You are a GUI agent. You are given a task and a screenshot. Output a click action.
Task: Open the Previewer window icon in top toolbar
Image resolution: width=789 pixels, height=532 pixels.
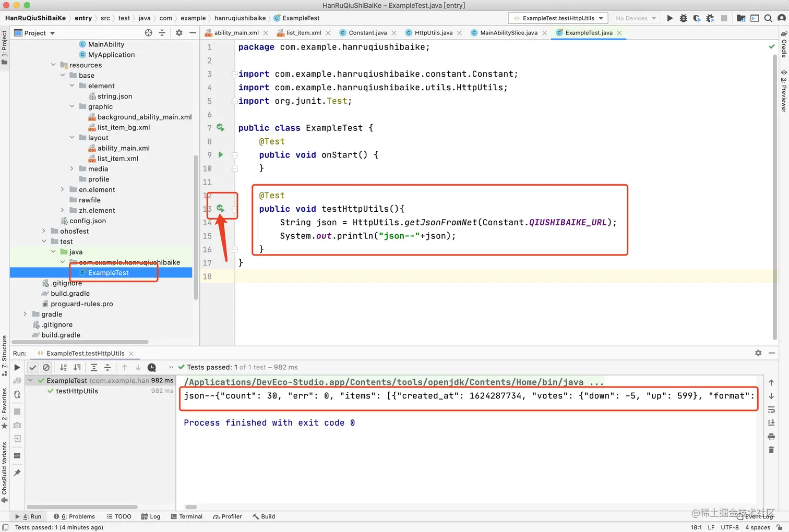(x=755, y=18)
